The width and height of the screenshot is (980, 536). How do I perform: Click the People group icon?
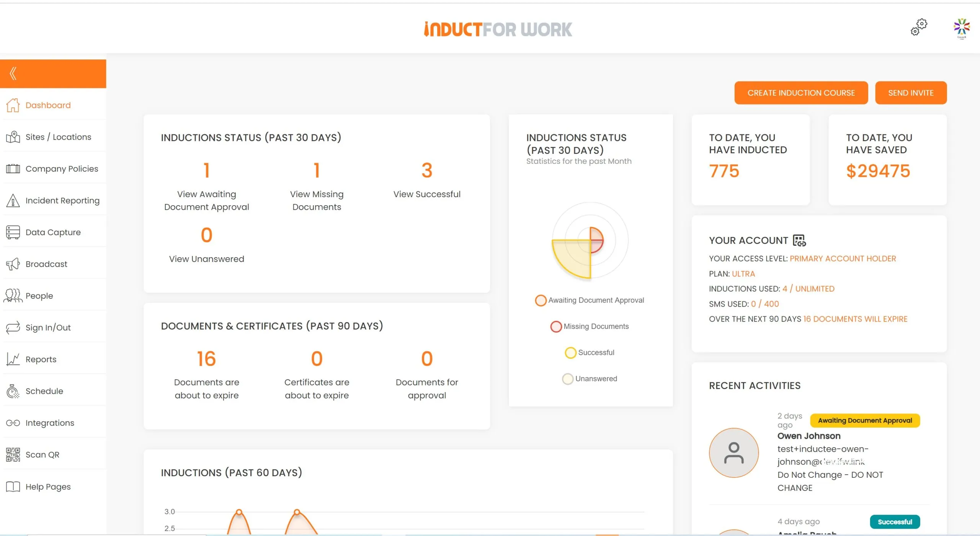point(13,296)
